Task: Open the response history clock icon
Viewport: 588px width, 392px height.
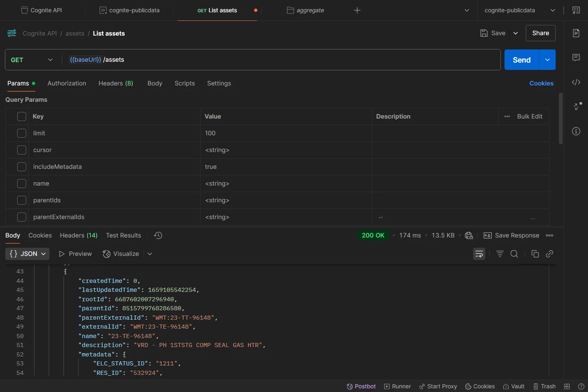Action: 158,235
